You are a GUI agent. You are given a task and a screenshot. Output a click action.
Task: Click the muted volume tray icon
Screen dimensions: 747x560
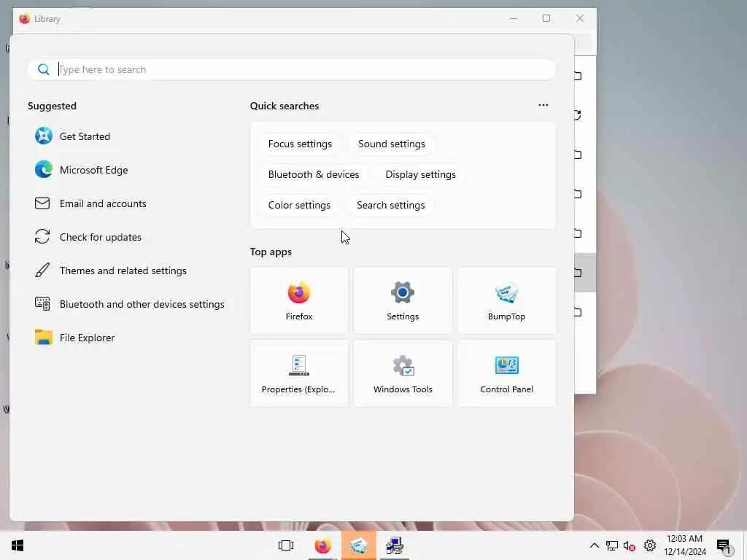(630, 545)
